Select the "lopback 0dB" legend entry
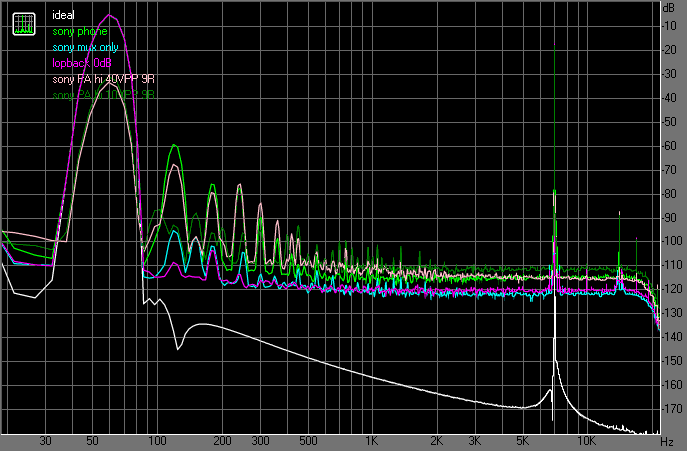Image resolution: width=687 pixels, height=451 pixels. (x=82, y=63)
